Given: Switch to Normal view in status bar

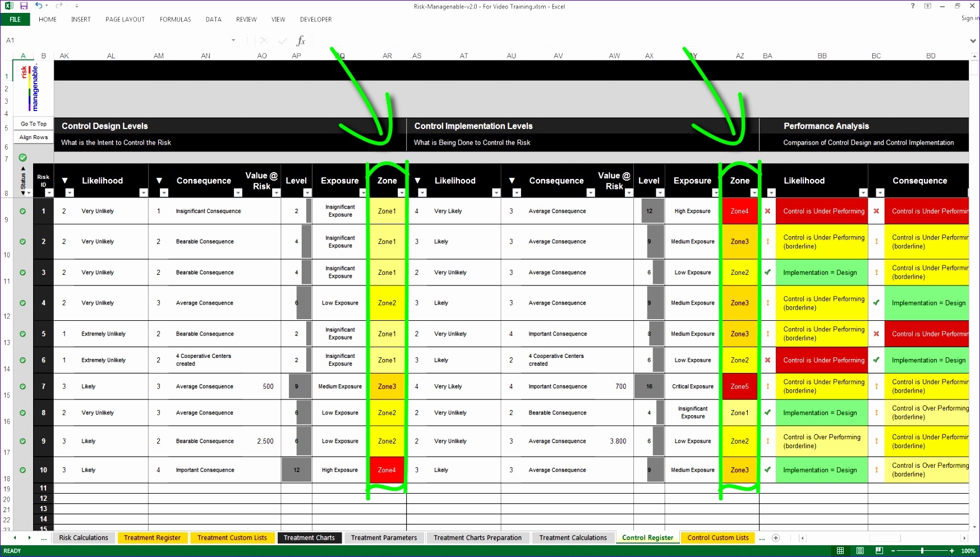Looking at the screenshot, I should pos(840,550).
